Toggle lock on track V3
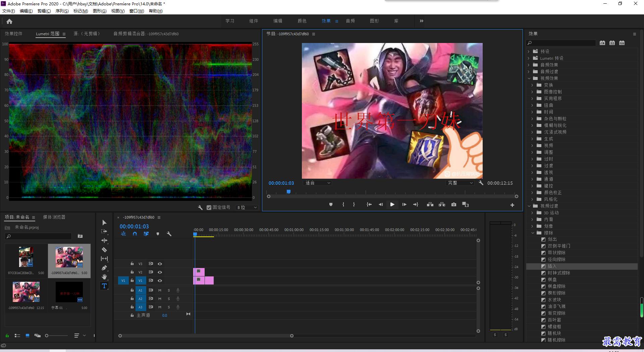 point(132,264)
